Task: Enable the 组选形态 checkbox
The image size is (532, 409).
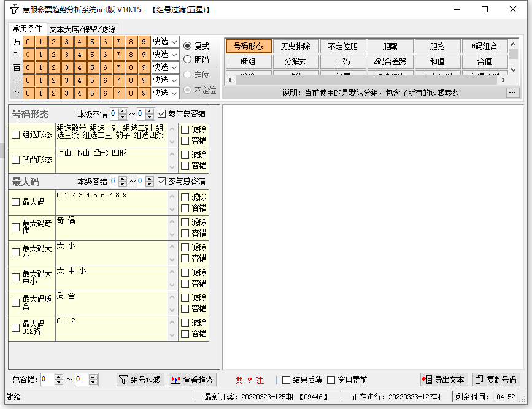Action: pos(16,135)
